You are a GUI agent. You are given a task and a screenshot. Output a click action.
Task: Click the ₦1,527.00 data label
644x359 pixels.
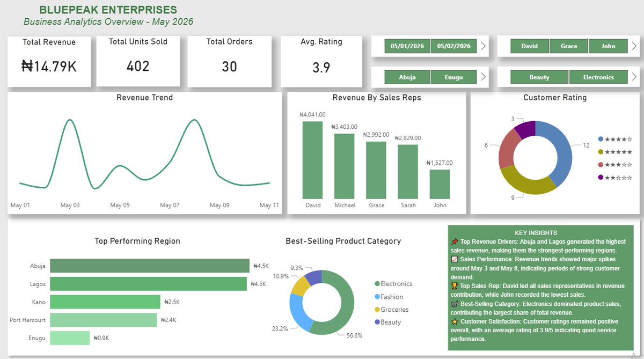[x=440, y=163]
